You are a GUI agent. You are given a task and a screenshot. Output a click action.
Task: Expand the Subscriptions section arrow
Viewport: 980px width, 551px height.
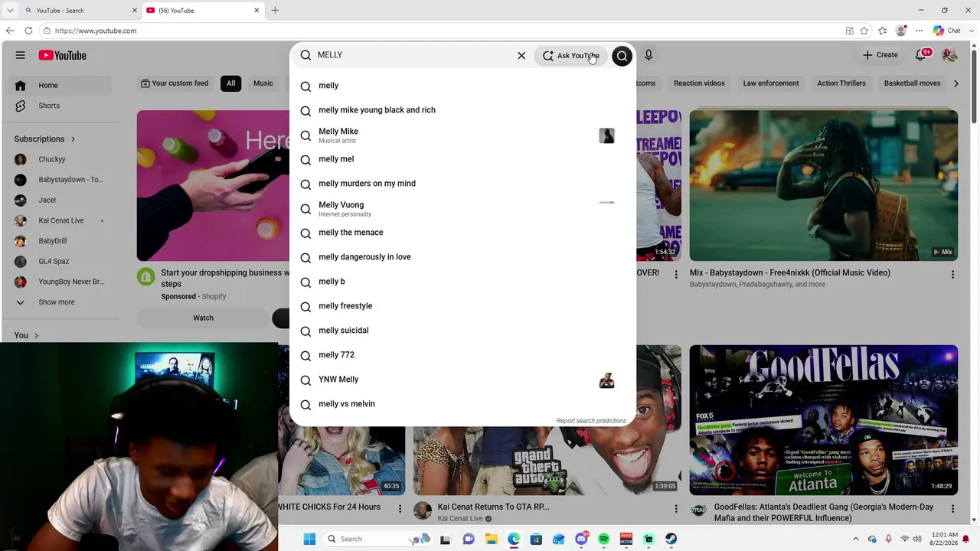[73, 139]
